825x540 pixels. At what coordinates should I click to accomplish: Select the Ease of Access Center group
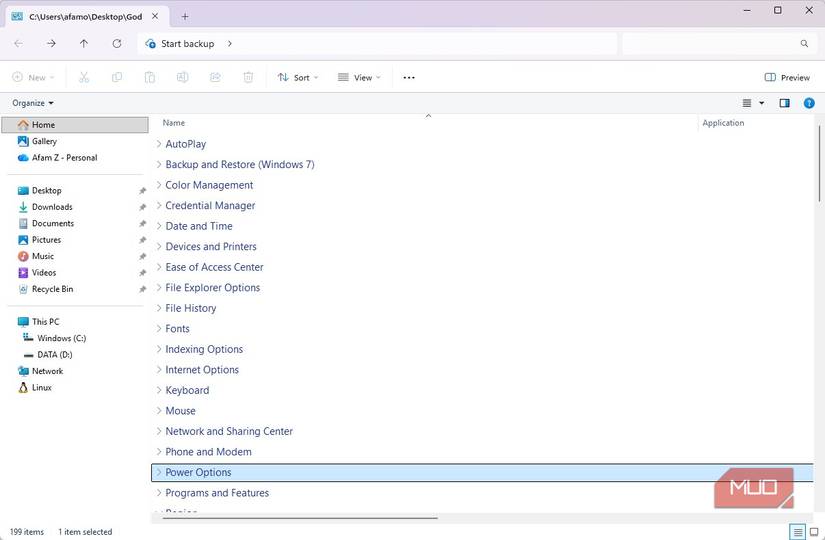[x=214, y=267]
